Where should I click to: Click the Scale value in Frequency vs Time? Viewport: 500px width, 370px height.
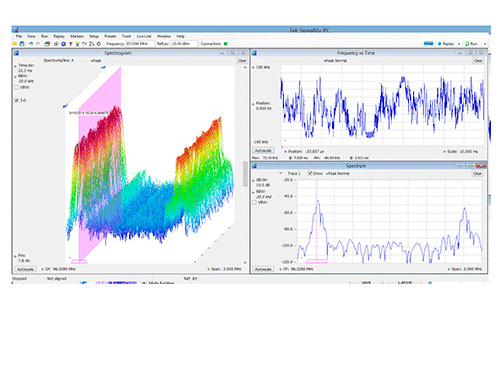point(462,151)
